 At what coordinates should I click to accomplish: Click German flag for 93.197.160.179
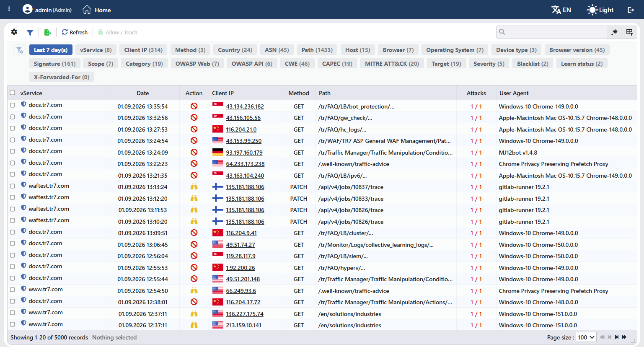(x=217, y=152)
